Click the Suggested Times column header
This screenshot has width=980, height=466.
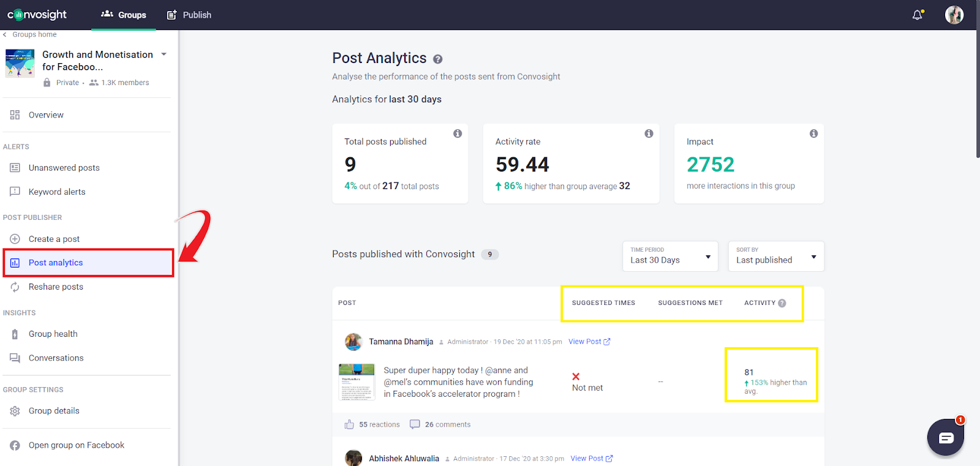click(603, 303)
